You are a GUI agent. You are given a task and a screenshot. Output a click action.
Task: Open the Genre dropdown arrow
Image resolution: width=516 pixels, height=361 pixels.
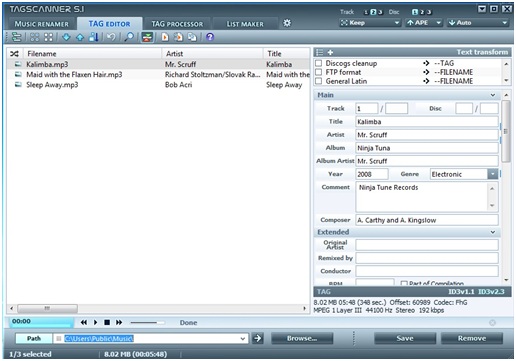[492, 174]
